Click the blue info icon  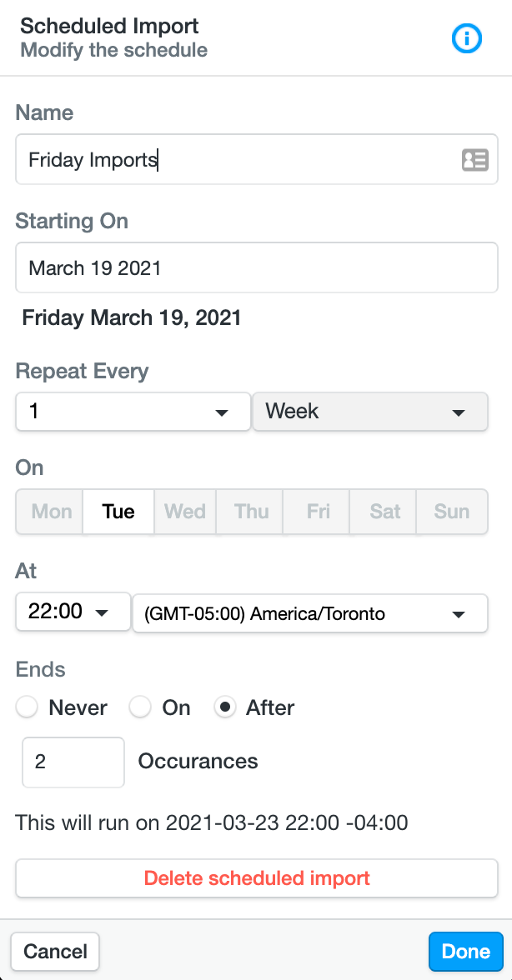pyautogui.click(x=467, y=38)
